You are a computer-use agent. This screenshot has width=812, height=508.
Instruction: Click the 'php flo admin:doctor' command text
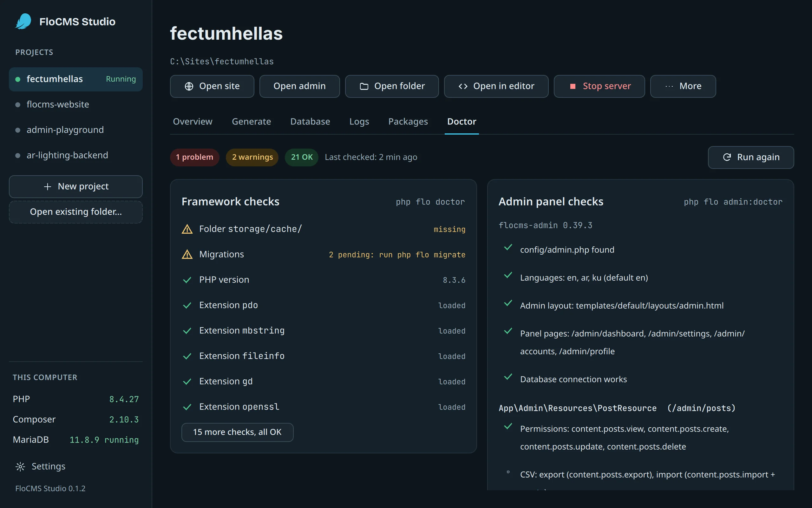733,202
